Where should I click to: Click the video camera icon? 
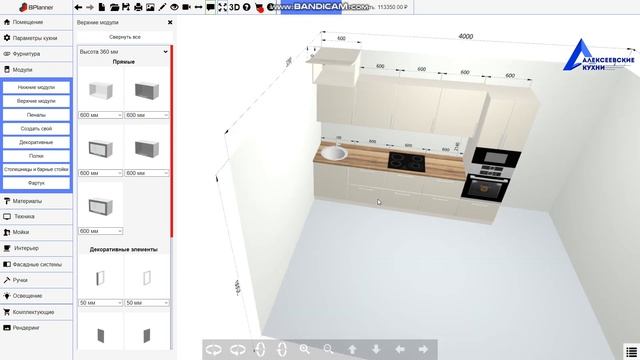187,7
